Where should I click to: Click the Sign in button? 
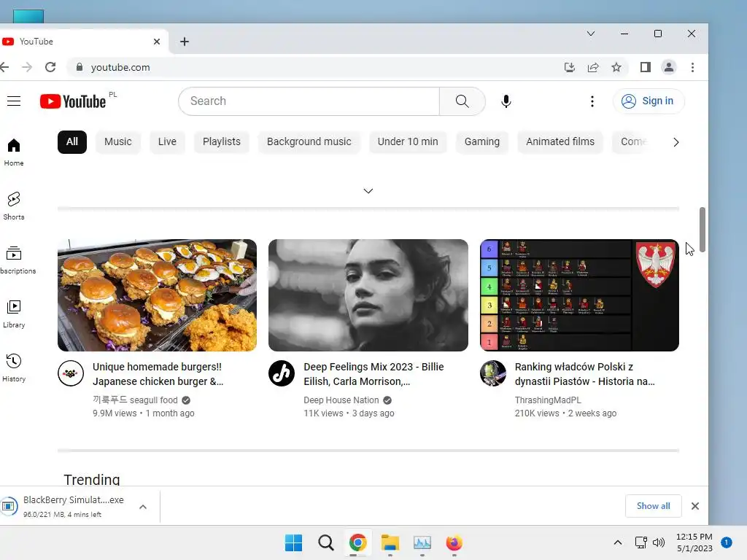[649, 101]
